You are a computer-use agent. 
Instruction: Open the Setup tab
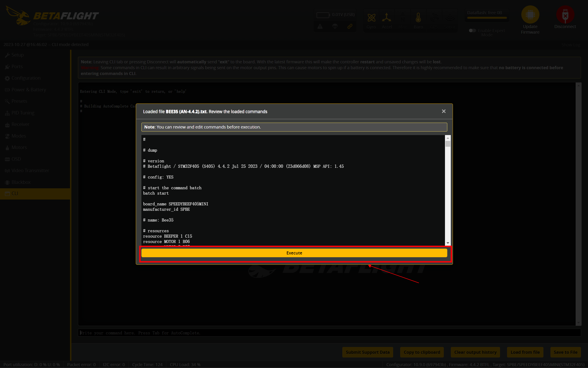click(35, 55)
